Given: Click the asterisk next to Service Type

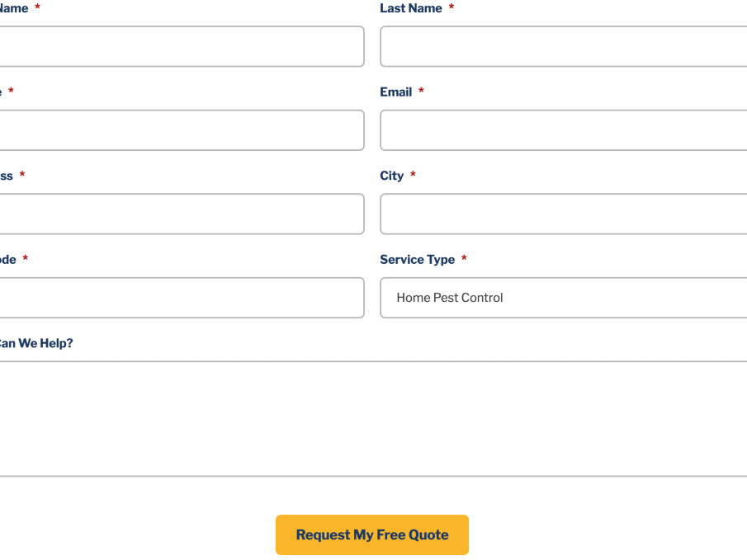Looking at the screenshot, I should pos(464,260).
